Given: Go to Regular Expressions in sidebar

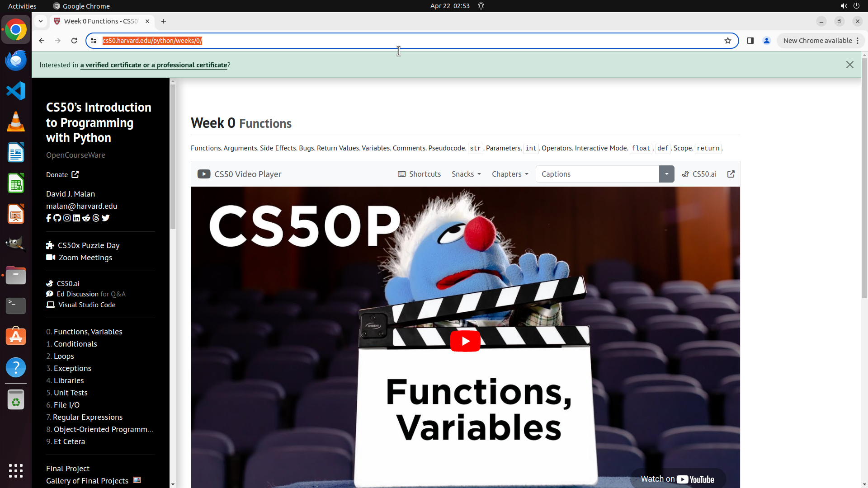Looking at the screenshot, I should [x=88, y=417].
